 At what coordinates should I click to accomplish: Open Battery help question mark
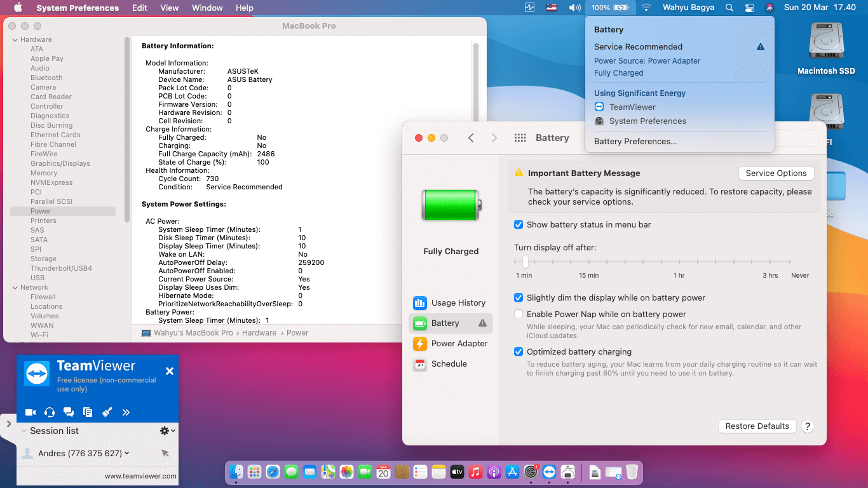(x=808, y=426)
